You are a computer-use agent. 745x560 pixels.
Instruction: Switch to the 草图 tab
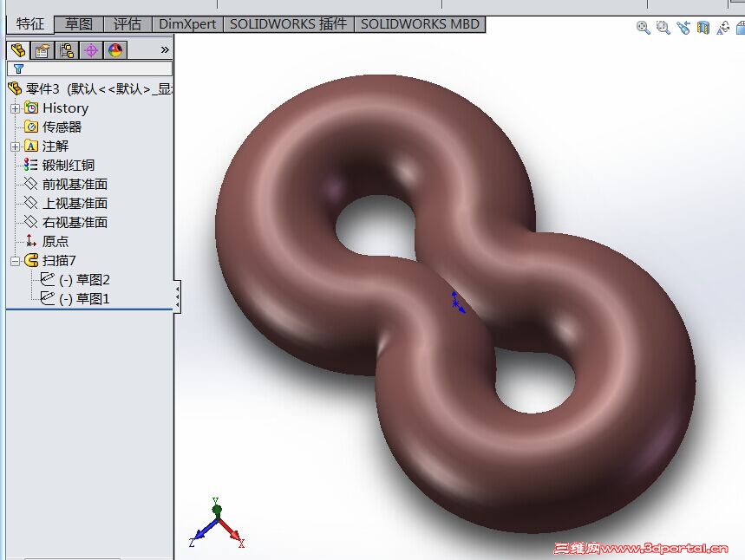[x=79, y=23]
